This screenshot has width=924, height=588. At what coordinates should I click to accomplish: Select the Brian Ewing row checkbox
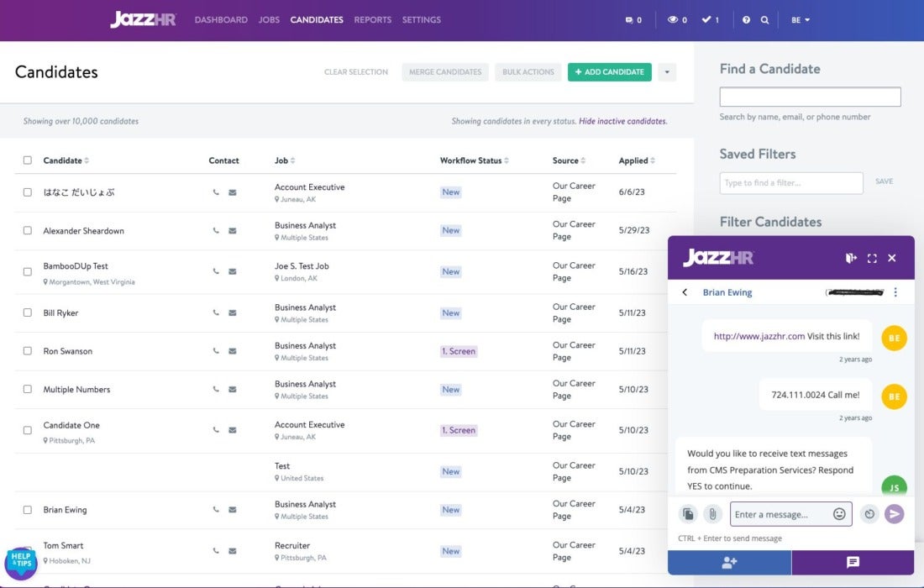click(x=28, y=510)
